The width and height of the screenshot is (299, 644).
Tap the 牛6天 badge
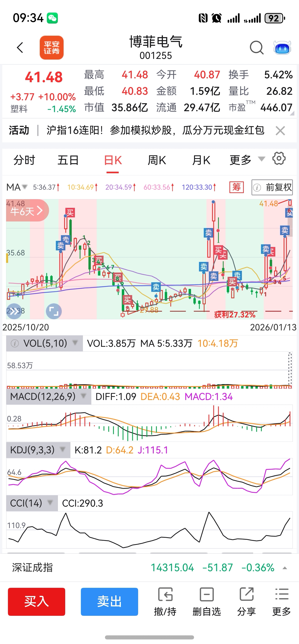[x=27, y=210]
